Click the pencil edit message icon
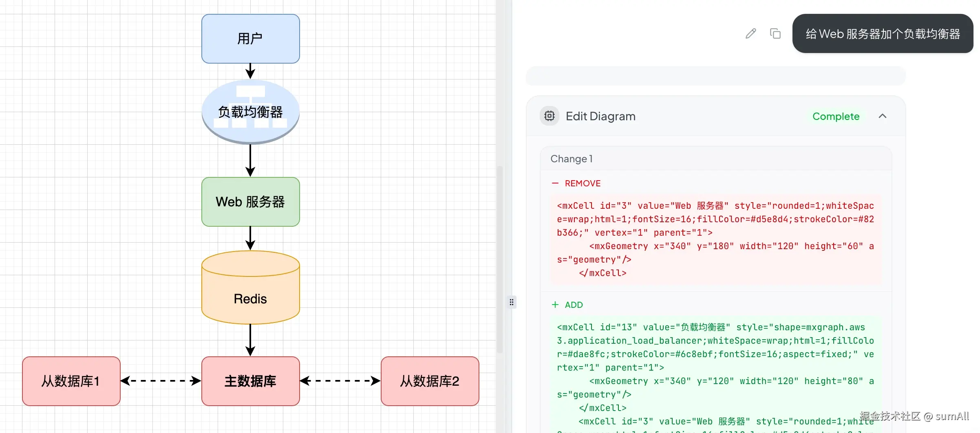This screenshot has height=433, width=980. pyautogui.click(x=750, y=33)
